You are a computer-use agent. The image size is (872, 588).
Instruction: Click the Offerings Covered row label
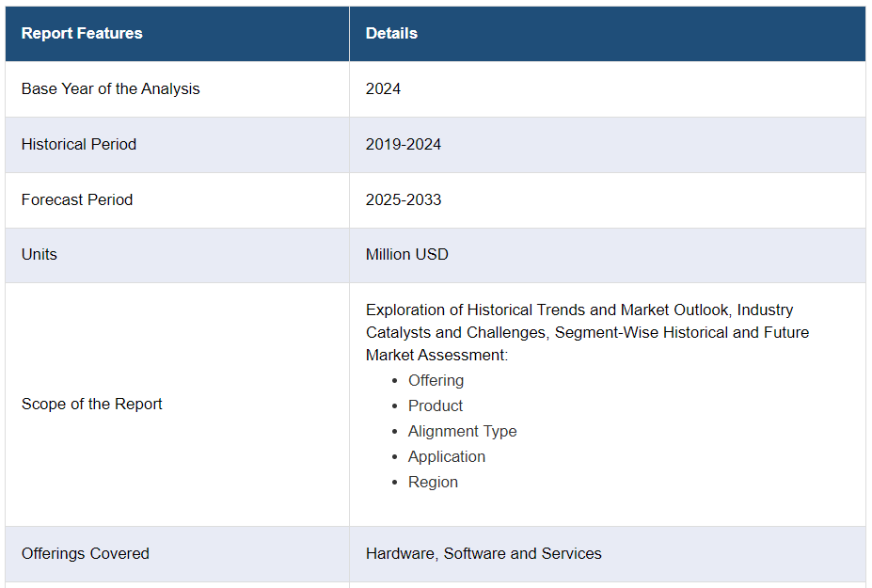(x=86, y=554)
